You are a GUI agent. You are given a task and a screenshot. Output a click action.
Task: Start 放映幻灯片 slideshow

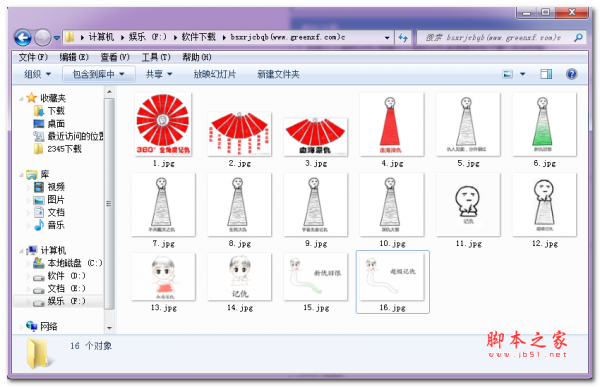(215, 74)
